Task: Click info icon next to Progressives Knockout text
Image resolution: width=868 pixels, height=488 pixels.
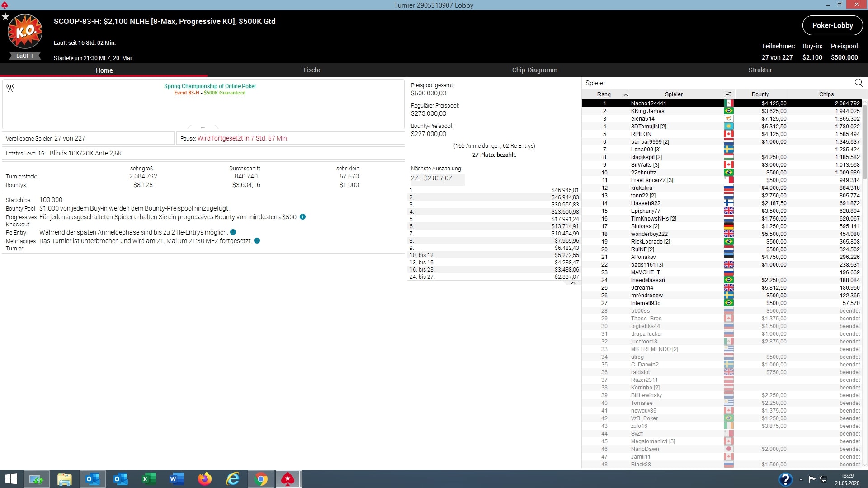Action: (x=302, y=217)
